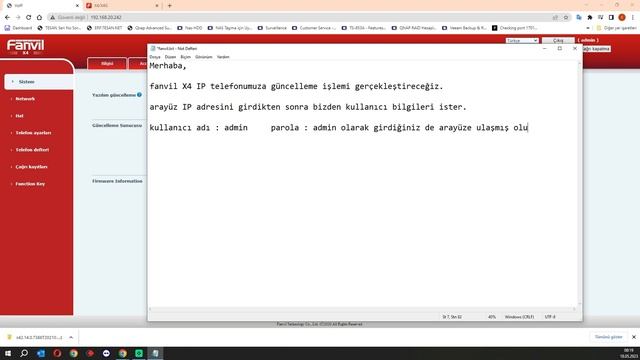Screen dimensions: 640x360
Task: Open the Chrome profile avatar
Action: point(622,17)
